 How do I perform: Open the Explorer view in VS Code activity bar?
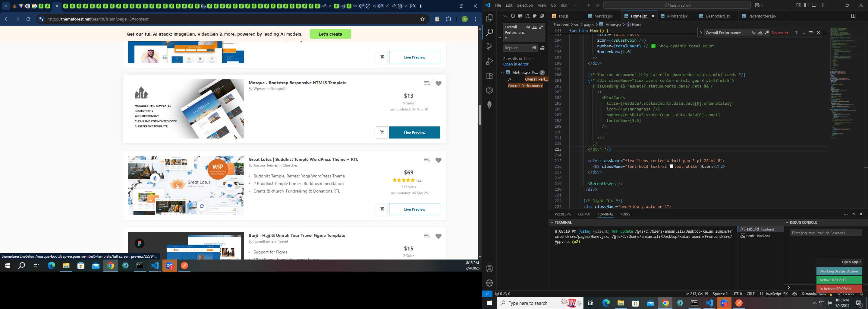pyautogui.click(x=489, y=18)
